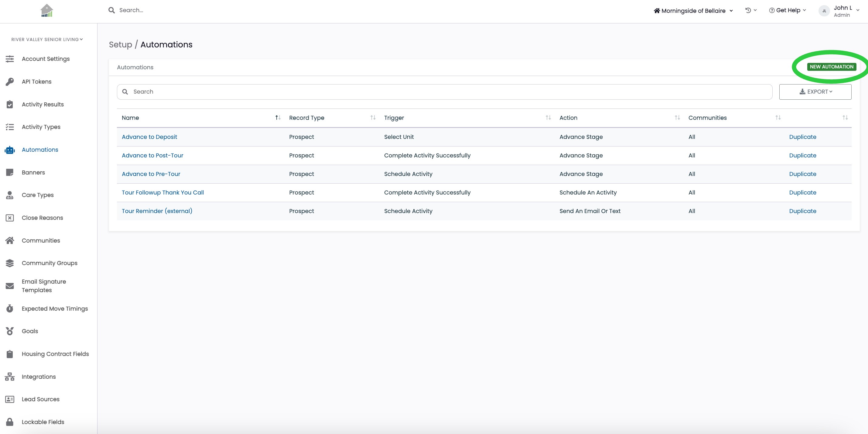Click the New Automation button
This screenshot has width=868, height=434.
tap(831, 67)
